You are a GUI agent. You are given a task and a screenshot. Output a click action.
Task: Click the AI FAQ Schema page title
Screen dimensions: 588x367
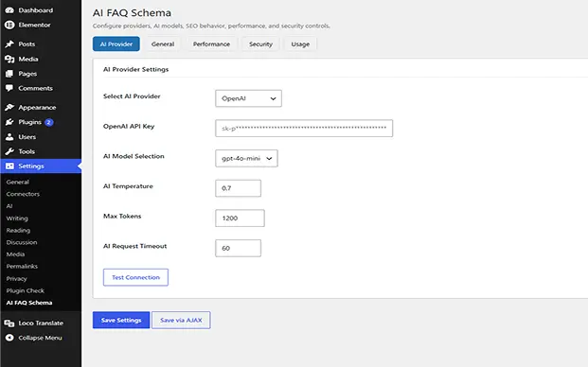click(x=132, y=12)
